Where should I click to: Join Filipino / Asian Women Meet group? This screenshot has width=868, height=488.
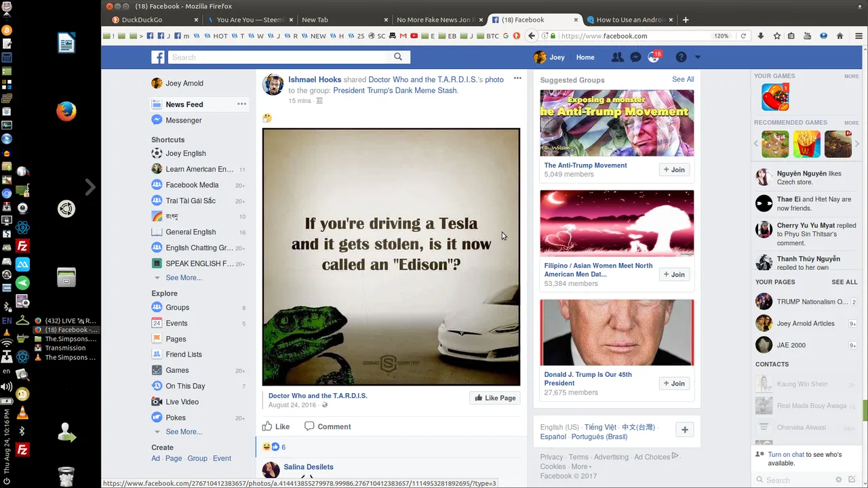click(x=674, y=274)
